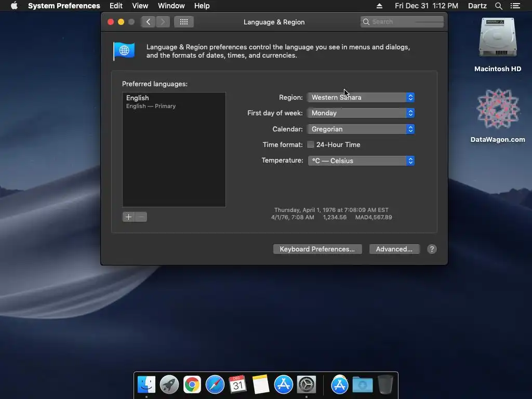Open the Downloads folder in the Dock
This screenshot has height=399, width=532.
pos(362,384)
